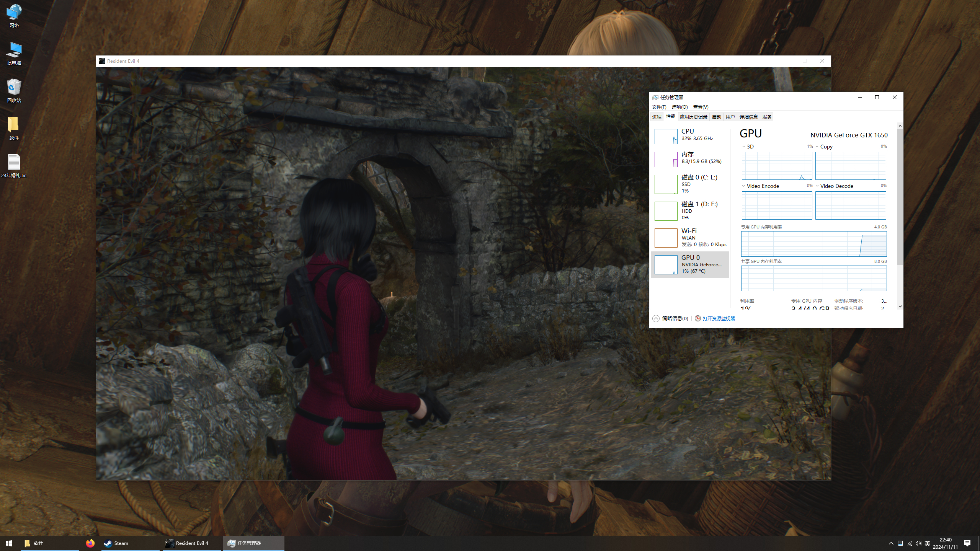Switch to the 启动 tab
The image size is (980, 551).
(x=716, y=117)
